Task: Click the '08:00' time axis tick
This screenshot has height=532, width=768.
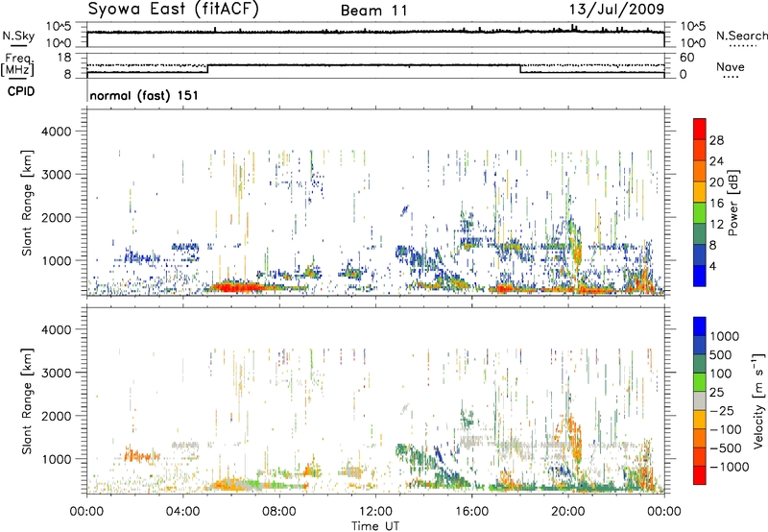Action: pos(279,512)
